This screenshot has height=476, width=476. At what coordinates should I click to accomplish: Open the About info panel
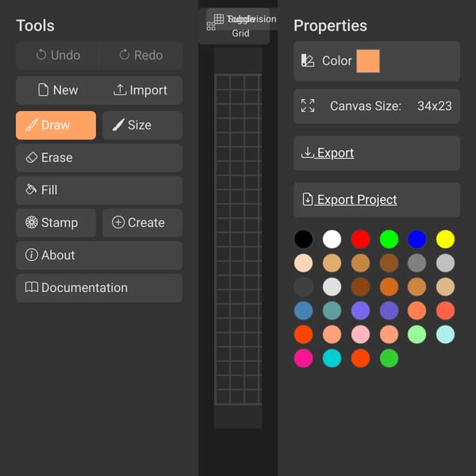99,255
